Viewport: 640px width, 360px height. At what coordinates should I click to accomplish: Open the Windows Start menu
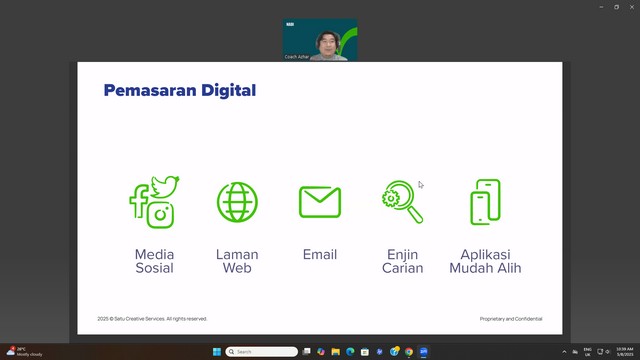click(x=217, y=351)
